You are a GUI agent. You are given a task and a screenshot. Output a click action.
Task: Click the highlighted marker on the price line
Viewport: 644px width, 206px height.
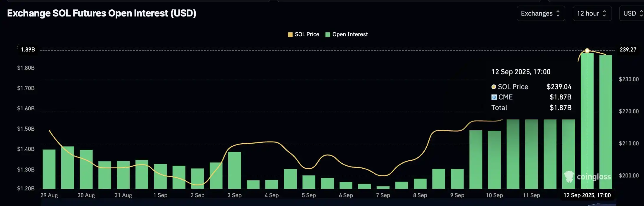(587, 51)
